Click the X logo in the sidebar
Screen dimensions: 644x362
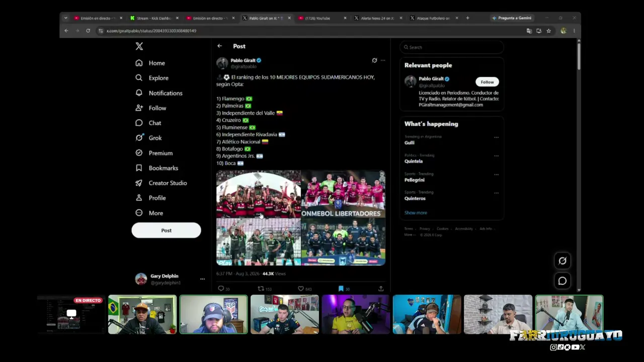tap(139, 46)
